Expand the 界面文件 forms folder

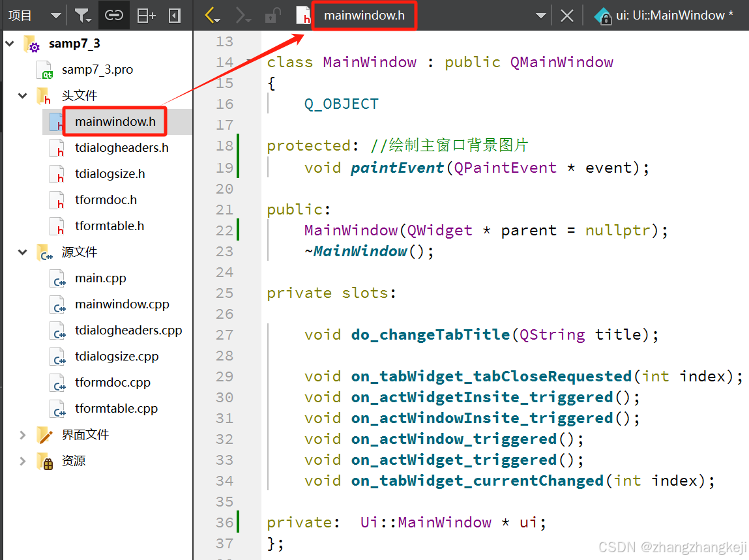coord(22,434)
